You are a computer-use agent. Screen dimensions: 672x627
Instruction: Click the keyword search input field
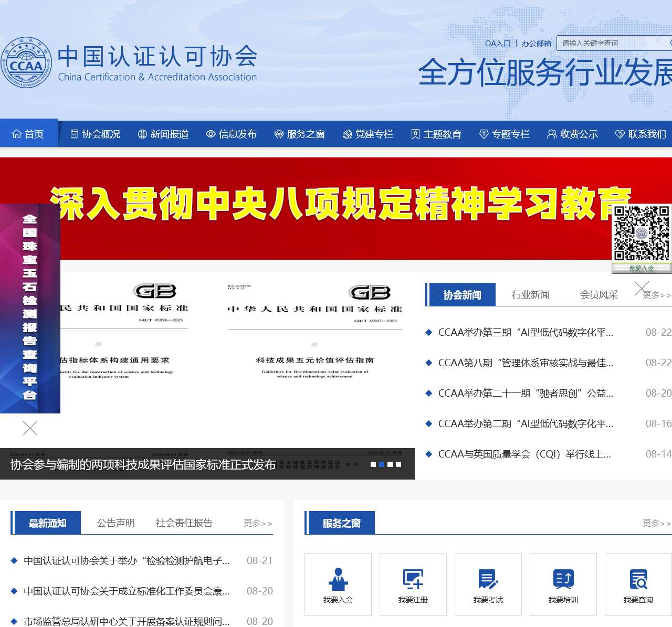pos(609,44)
